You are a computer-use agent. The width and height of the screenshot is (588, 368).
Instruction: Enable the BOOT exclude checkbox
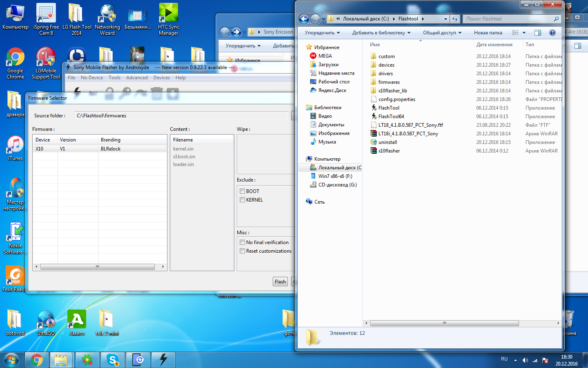tap(243, 191)
